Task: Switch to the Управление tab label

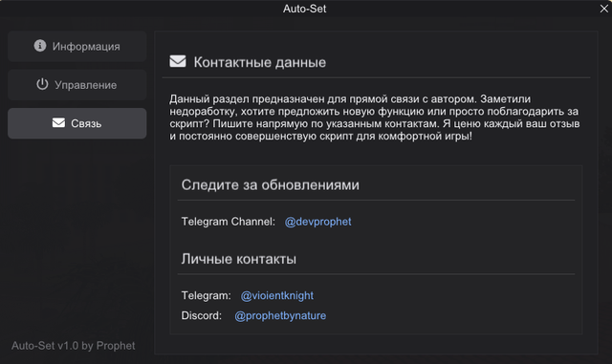Action: coord(85,85)
